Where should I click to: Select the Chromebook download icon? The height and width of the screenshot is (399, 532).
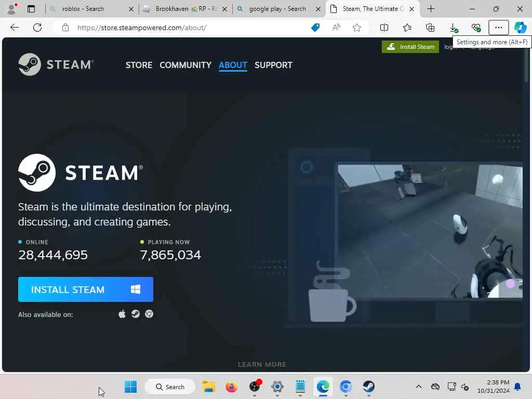coord(149,314)
